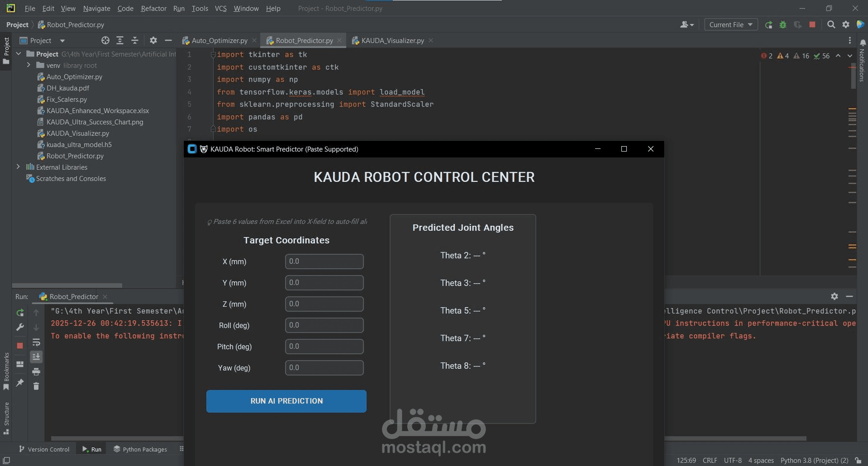Switch to Auto_Optimizer.py editor tab

coord(219,40)
